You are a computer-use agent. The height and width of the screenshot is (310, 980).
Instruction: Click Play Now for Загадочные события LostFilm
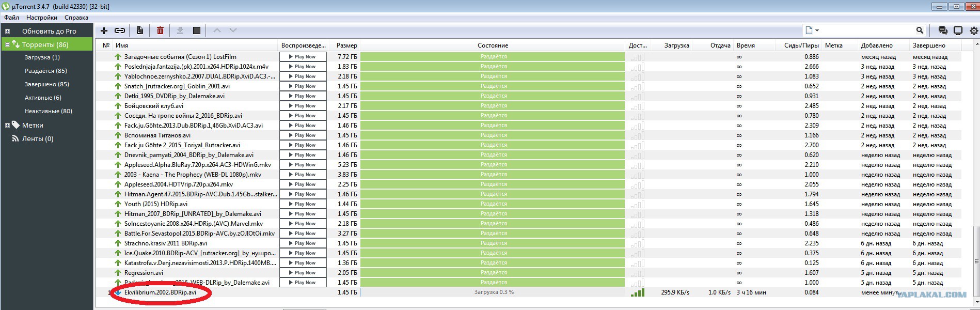[x=303, y=57]
